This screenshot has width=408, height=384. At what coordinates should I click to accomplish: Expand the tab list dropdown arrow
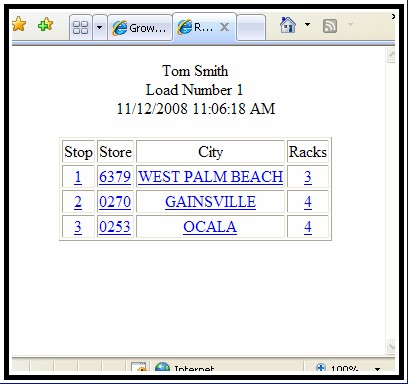pos(99,27)
